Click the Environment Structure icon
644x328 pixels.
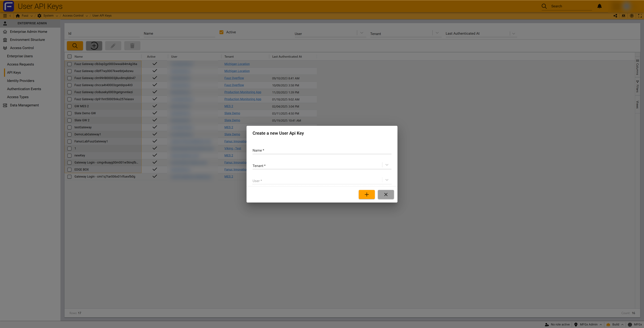pos(5,40)
